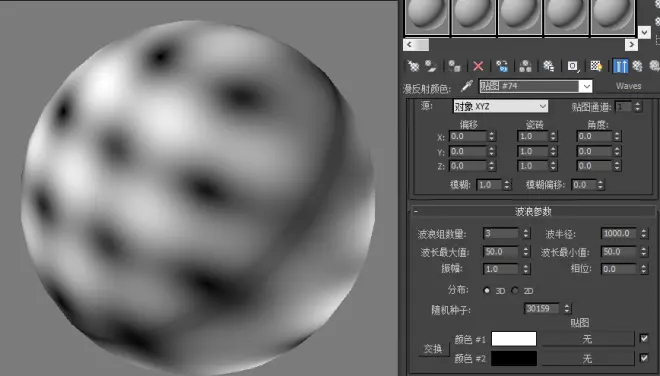The width and height of the screenshot is (660, 376).
Task: Click the Y 瓷砖 tiling value field
Action: click(533, 151)
